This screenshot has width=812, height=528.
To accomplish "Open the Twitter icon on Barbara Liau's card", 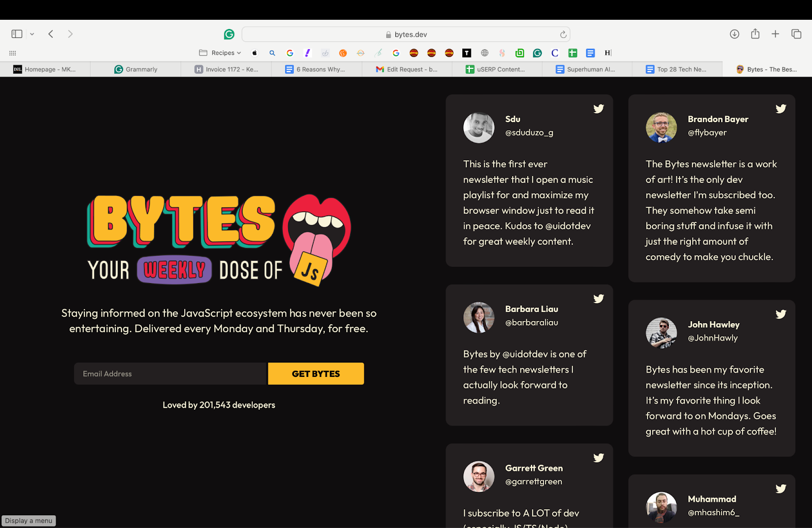I will pos(599,299).
